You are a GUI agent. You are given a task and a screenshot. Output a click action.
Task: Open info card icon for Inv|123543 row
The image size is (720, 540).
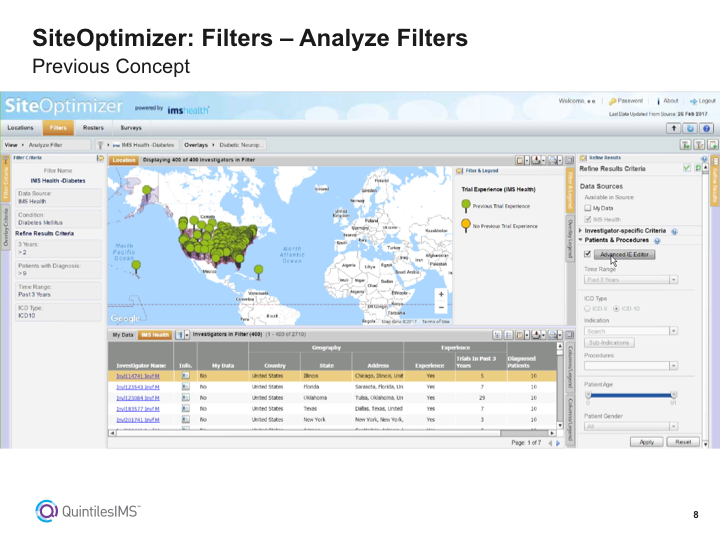(186, 387)
